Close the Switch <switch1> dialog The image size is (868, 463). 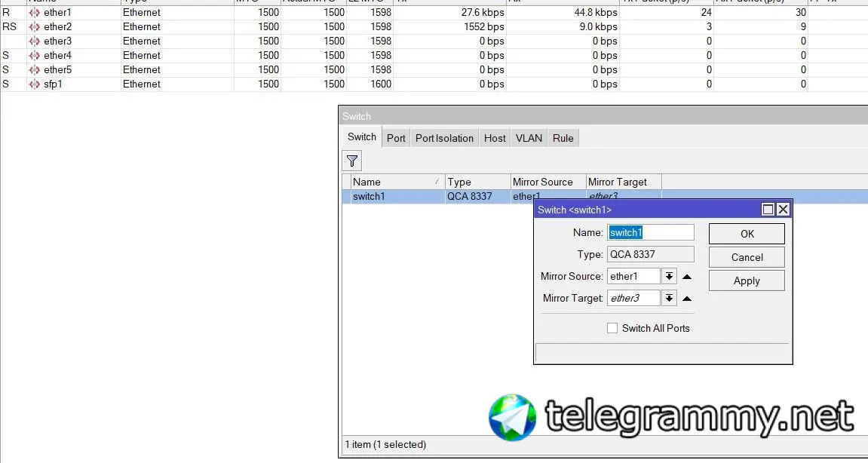click(x=783, y=210)
